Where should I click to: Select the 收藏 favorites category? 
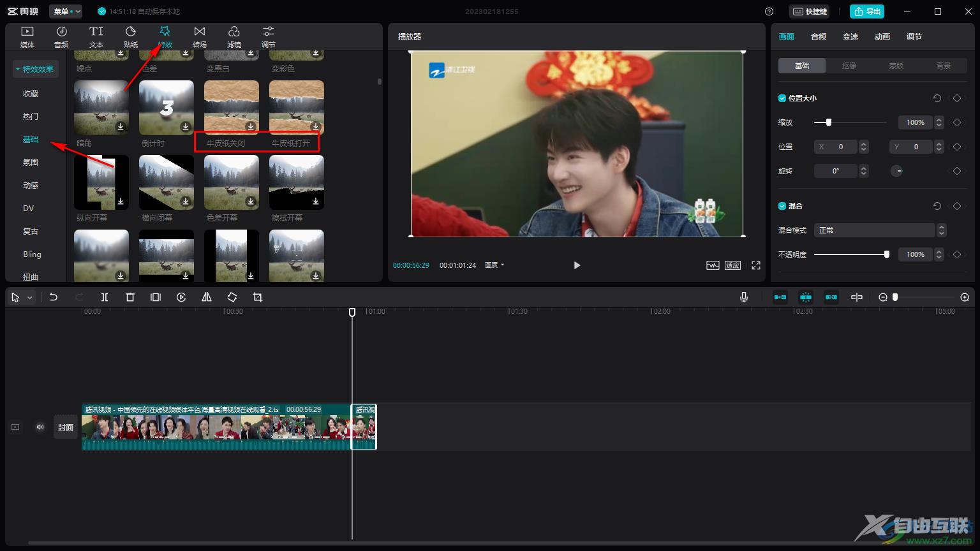tap(31, 93)
